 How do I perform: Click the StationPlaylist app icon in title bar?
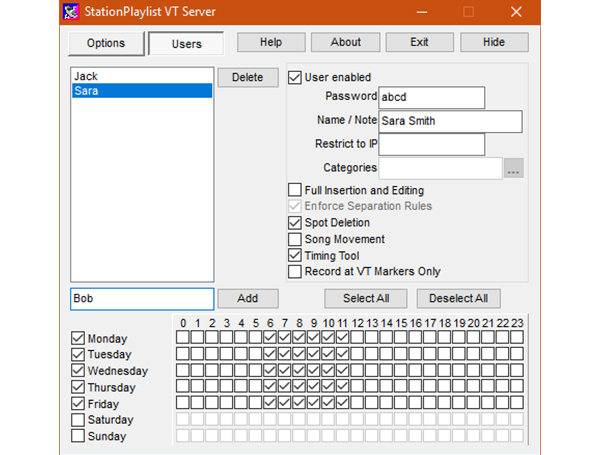tap(71, 11)
